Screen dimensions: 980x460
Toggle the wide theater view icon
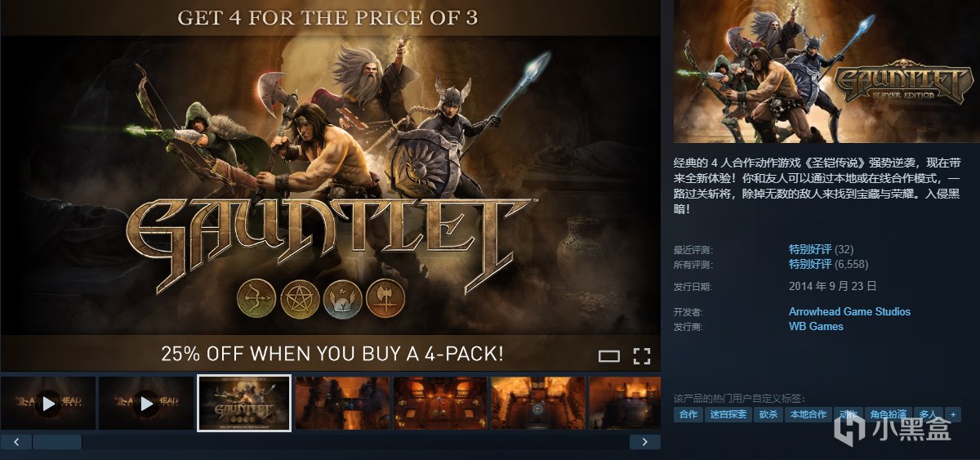click(609, 355)
